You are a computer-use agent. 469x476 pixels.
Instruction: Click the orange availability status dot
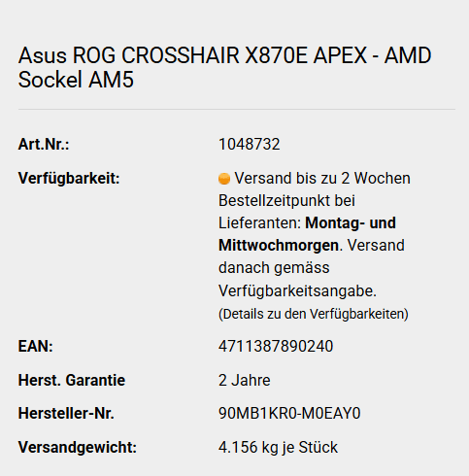[x=224, y=179]
